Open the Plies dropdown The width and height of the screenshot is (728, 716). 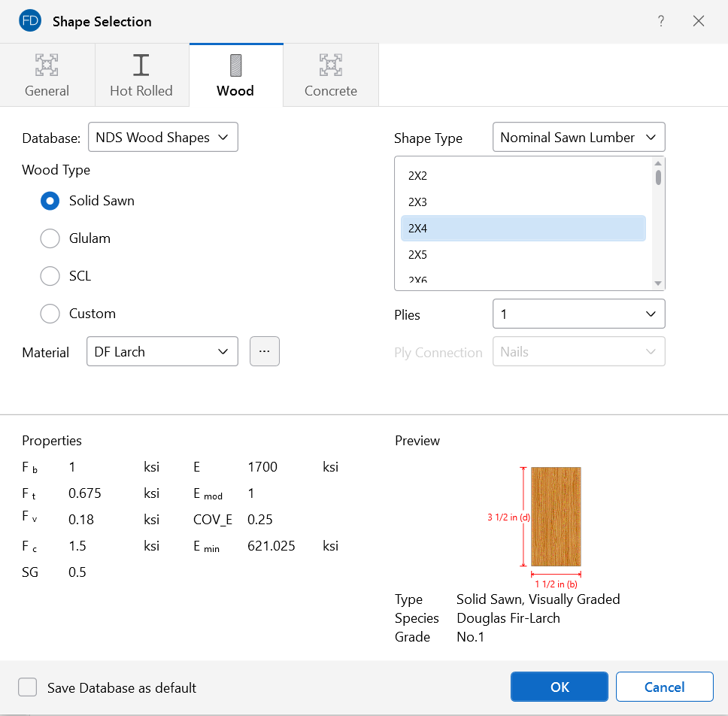click(578, 314)
